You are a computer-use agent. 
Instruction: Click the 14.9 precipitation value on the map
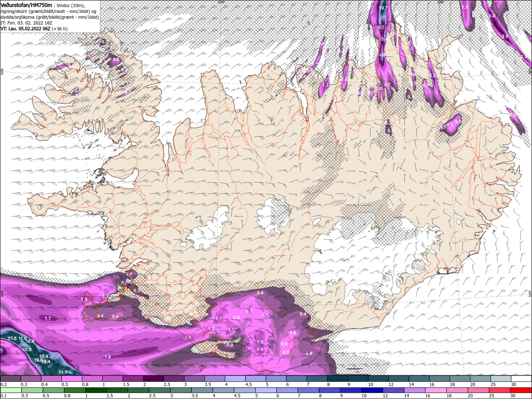63,372
